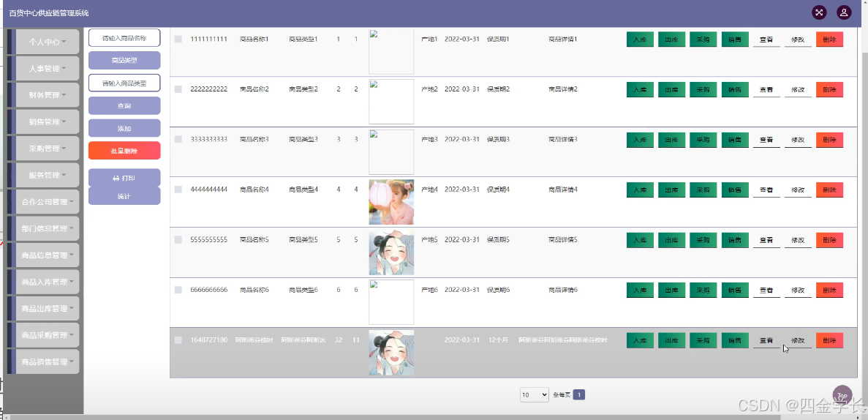
Task: Expand the 财务管理 sidebar menu
Action: [48, 95]
